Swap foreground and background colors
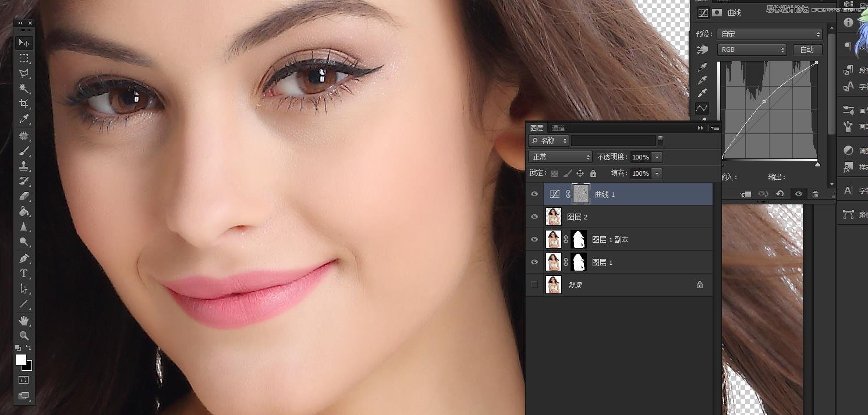The width and height of the screenshot is (868, 415). point(29,348)
